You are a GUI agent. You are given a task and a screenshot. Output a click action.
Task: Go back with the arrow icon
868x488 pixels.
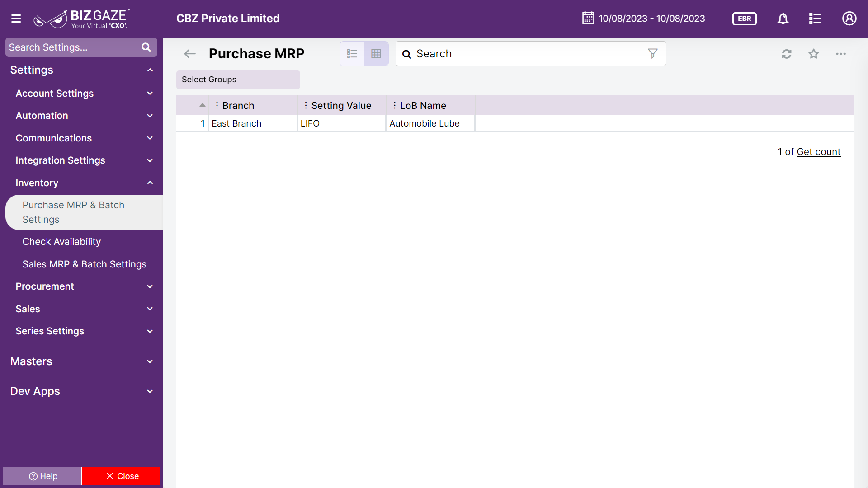[x=190, y=54]
